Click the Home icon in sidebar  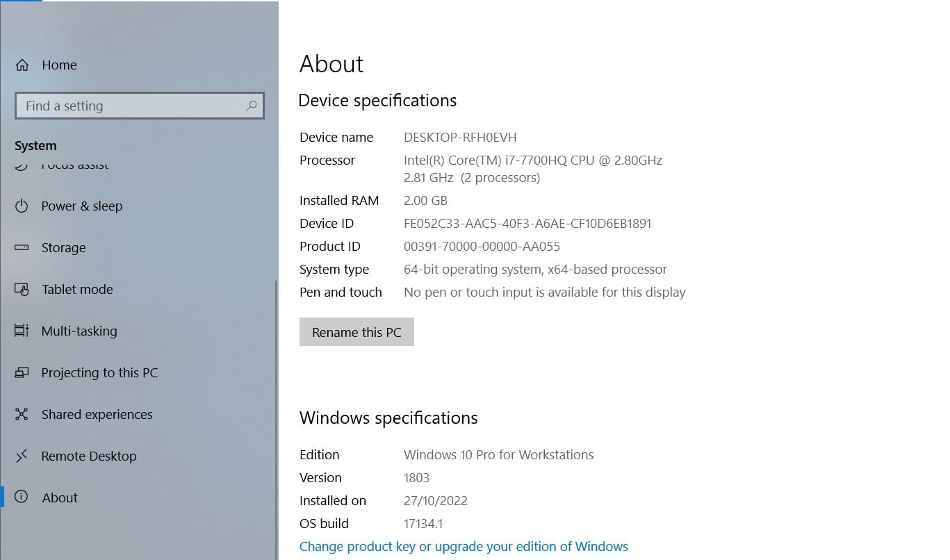22,65
